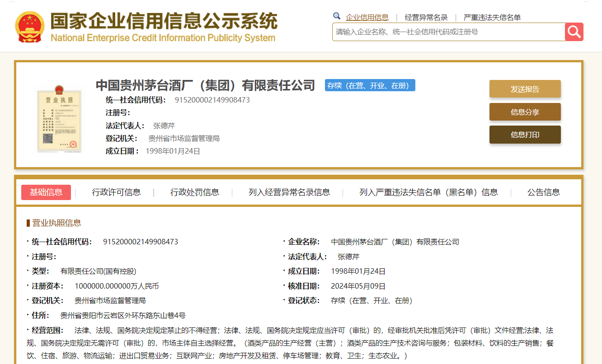
Task: Switch to the 行政处罚信息 tab
Action: coord(195,192)
